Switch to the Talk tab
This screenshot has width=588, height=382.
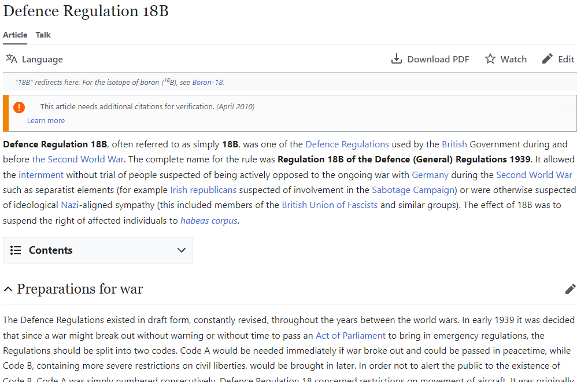coord(42,35)
